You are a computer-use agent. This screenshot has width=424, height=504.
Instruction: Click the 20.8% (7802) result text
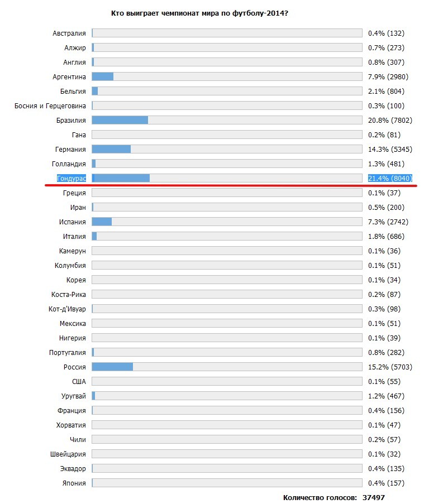(x=390, y=120)
